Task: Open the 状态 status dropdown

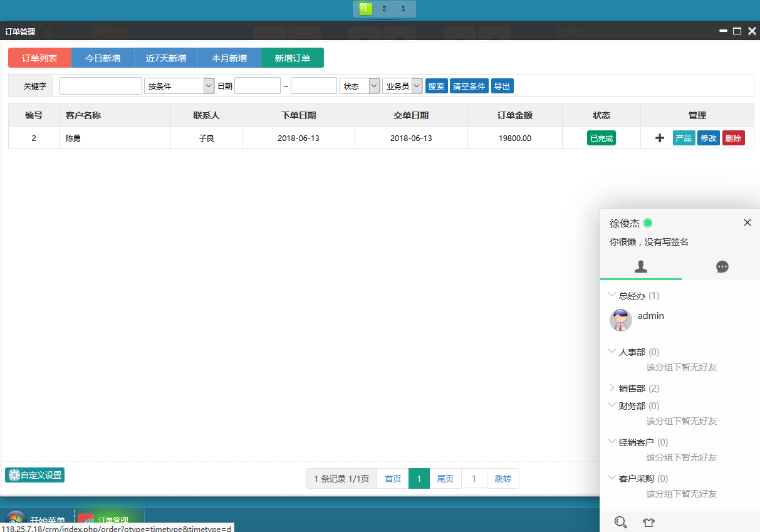Action: point(360,86)
